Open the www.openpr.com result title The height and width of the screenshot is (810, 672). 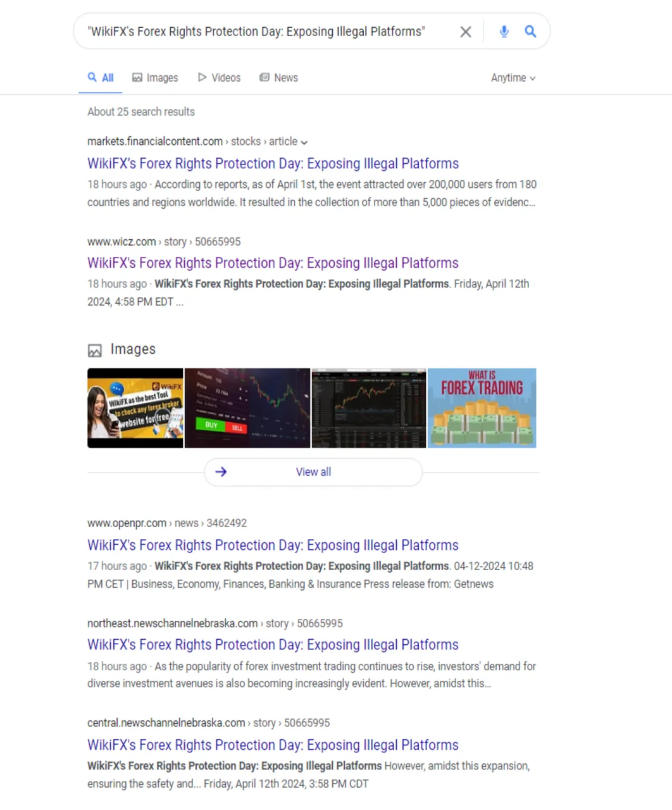[273, 545]
